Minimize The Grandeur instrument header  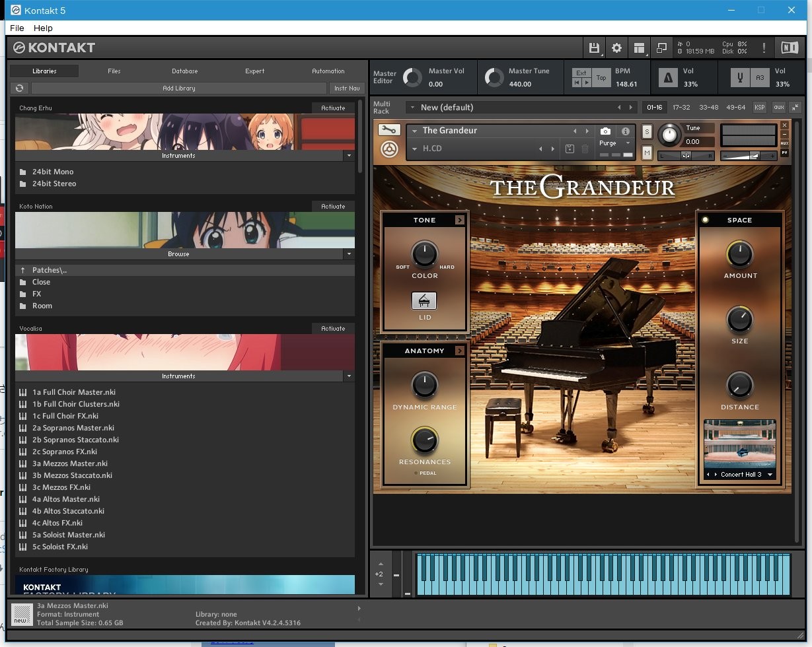[784, 135]
